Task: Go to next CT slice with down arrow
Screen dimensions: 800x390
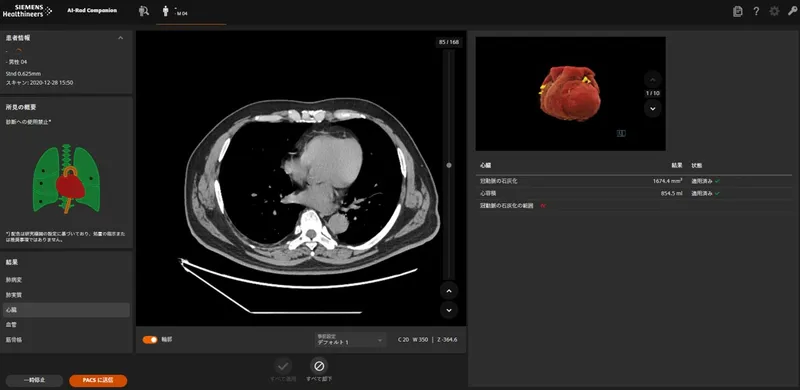Action: (x=449, y=310)
